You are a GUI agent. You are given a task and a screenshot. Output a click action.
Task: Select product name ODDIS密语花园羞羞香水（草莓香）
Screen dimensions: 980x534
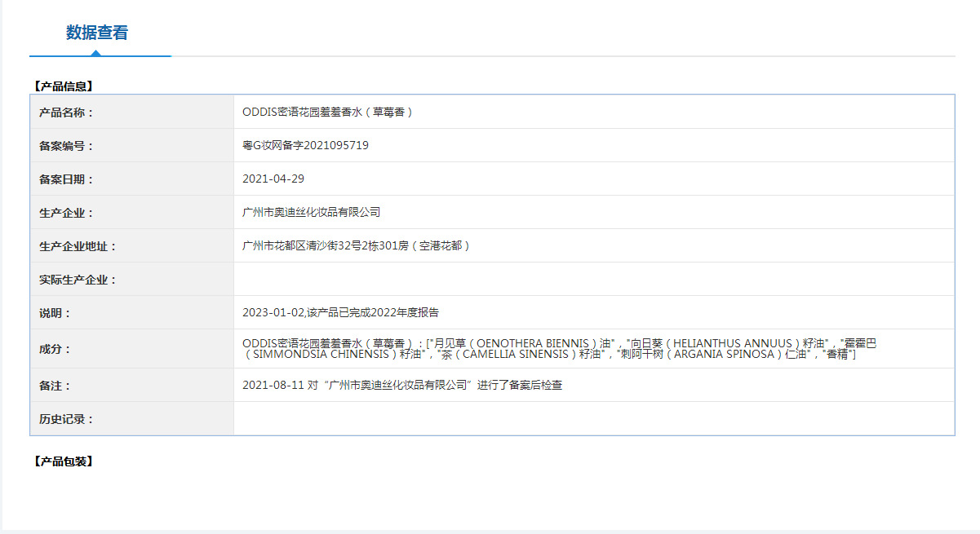(328, 113)
